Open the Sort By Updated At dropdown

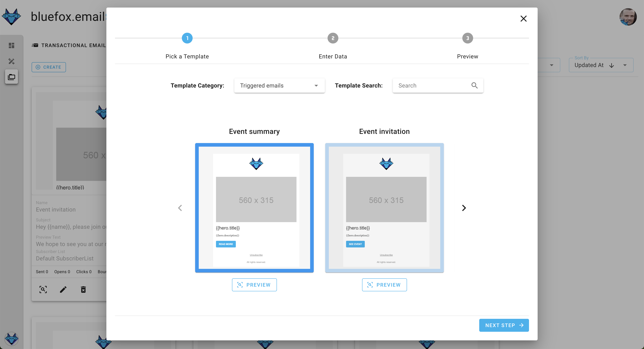pos(601,65)
